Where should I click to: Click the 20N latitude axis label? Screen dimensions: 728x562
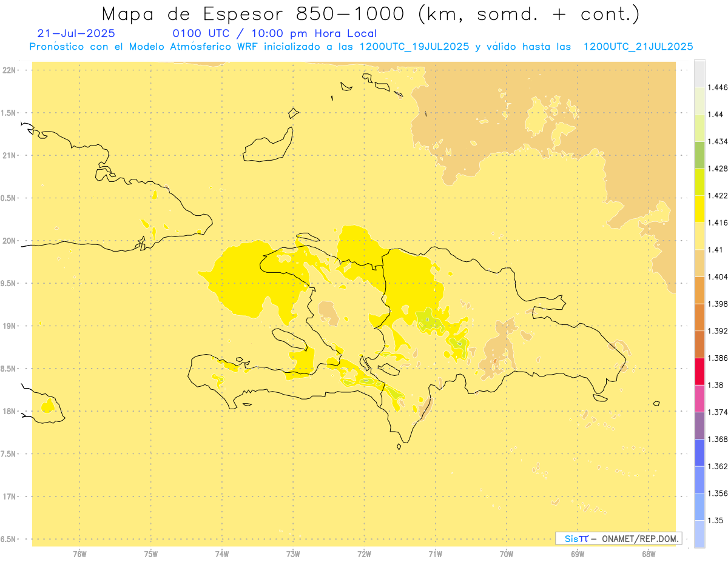click(x=9, y=241)
